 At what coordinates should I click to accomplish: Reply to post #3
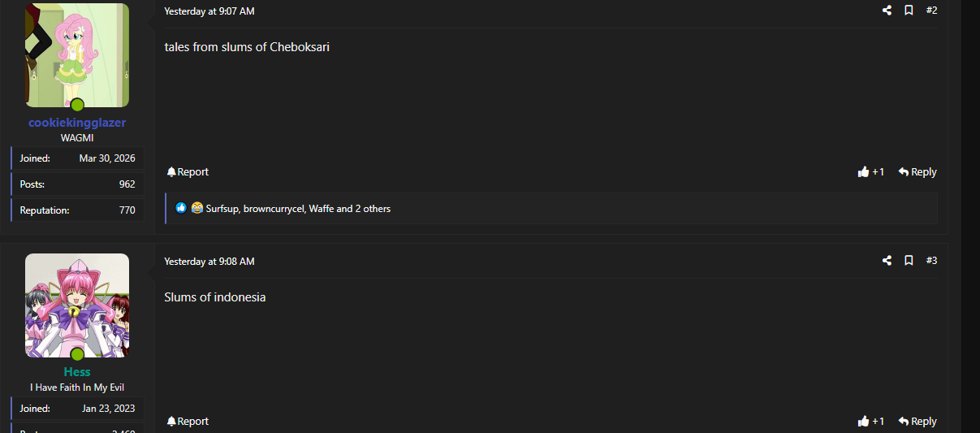coord(917,422)
